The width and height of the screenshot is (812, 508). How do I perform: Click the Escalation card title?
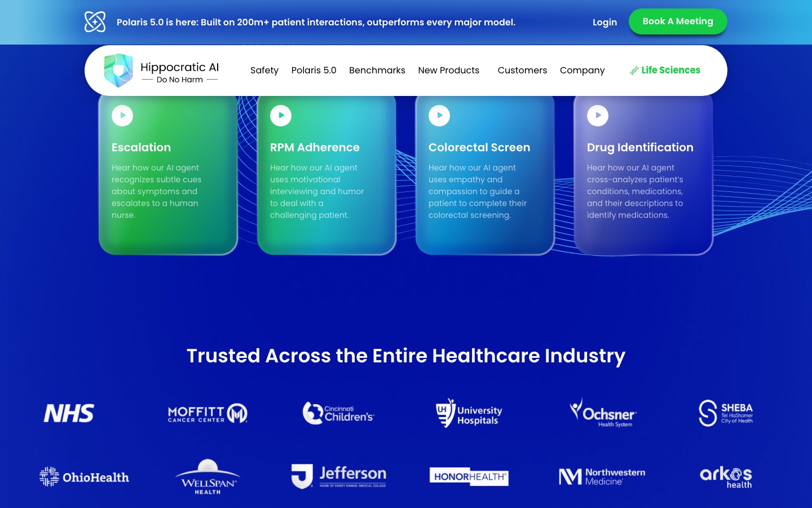click(141, 147)
